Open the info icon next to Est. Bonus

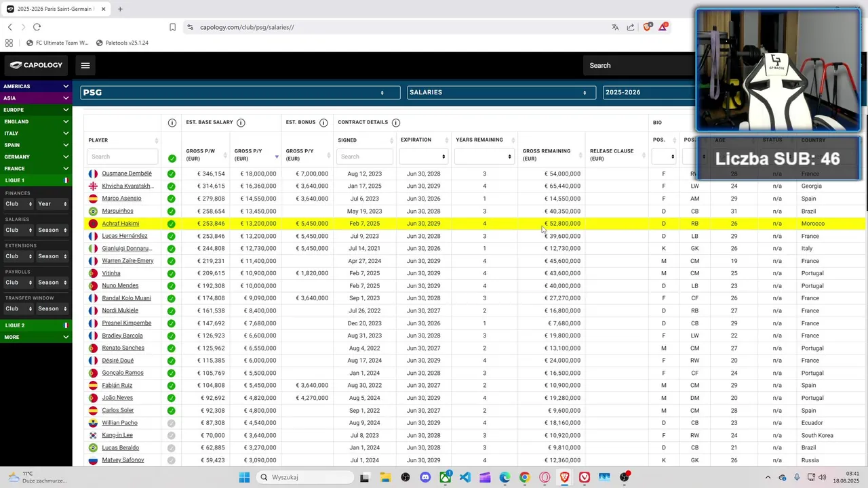(x=323, y=123)
